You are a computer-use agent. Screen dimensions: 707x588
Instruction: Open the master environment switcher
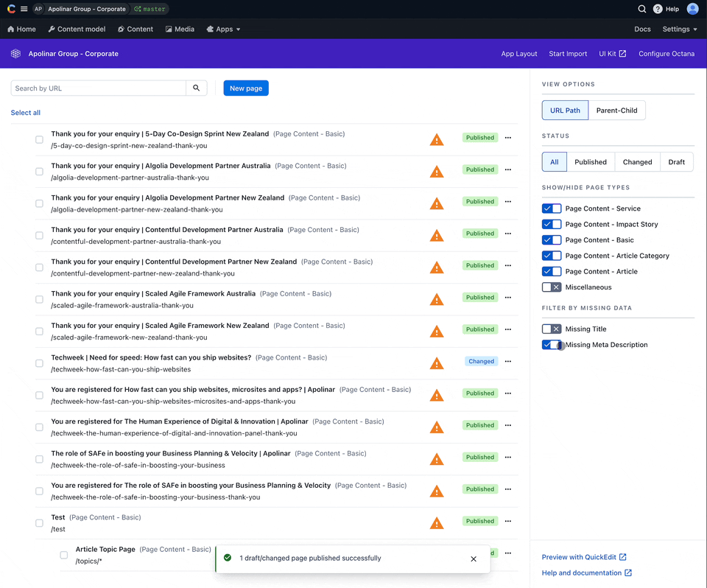tap(150, 9)
